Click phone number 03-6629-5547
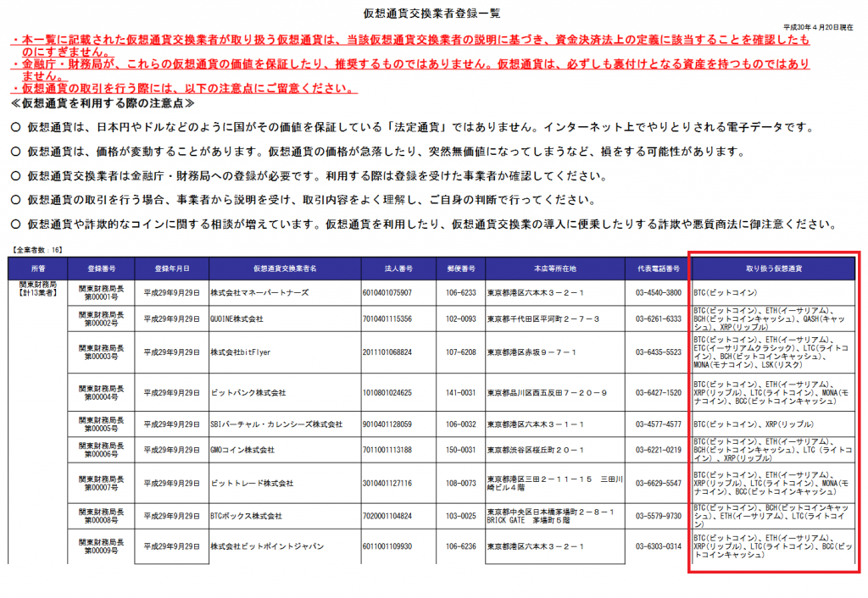Screen dimensions: 868x598 coord(658,484)
